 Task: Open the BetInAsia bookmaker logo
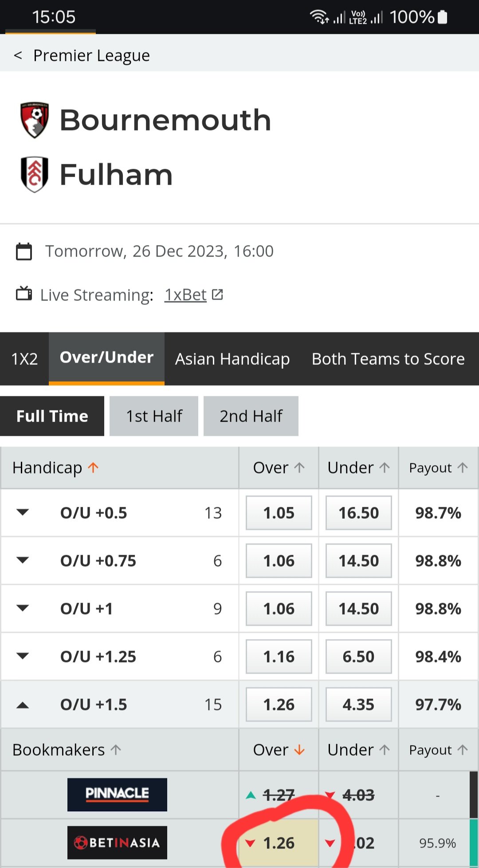pos(117,842)
